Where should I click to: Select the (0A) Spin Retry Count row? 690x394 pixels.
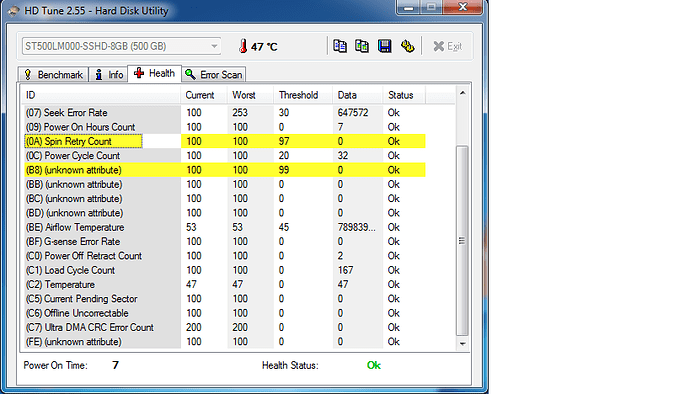click(x=224, y=141)
